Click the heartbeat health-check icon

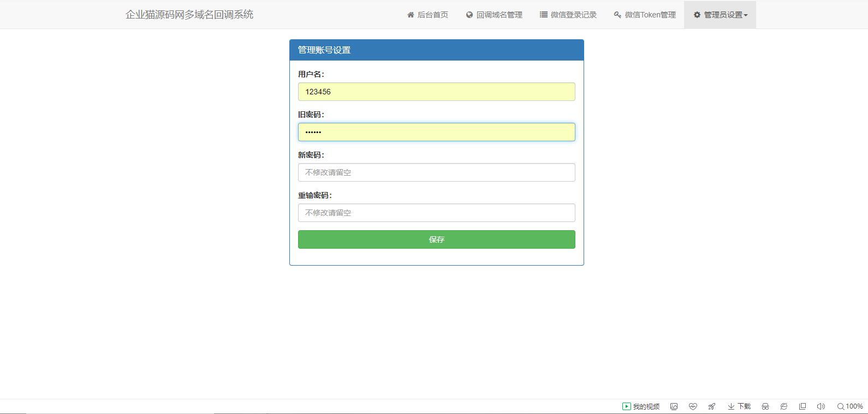click(x=693, y=406)
